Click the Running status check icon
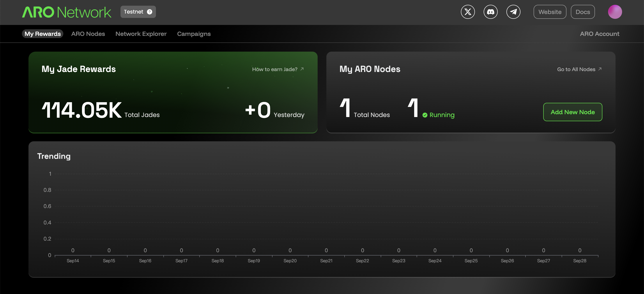This screenshot has width=644, height=294. [x=425, y=115]
